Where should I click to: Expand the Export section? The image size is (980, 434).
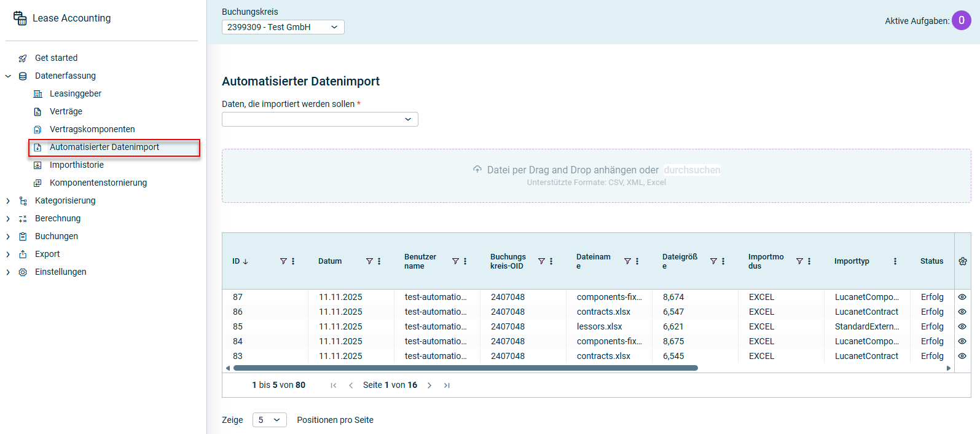click(8, 254)
